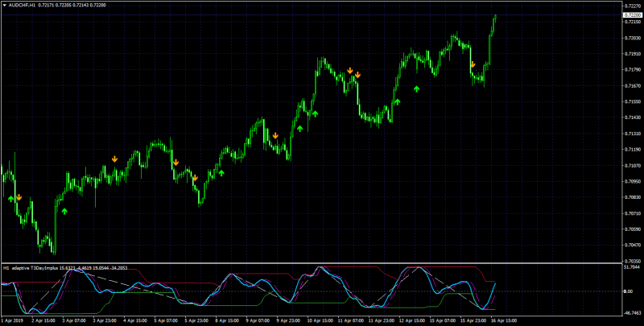Click the 0.72270 price scale value

(633, 6)
